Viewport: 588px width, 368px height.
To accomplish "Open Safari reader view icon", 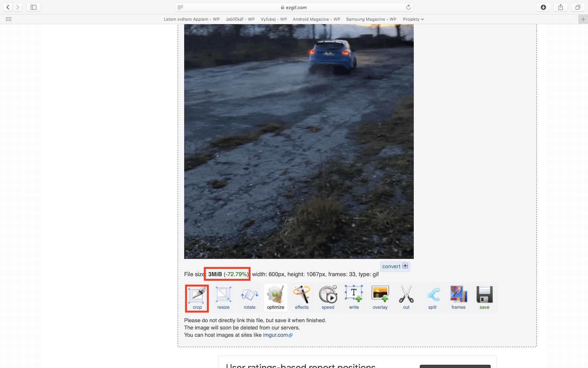I will [x=180, y=7].
